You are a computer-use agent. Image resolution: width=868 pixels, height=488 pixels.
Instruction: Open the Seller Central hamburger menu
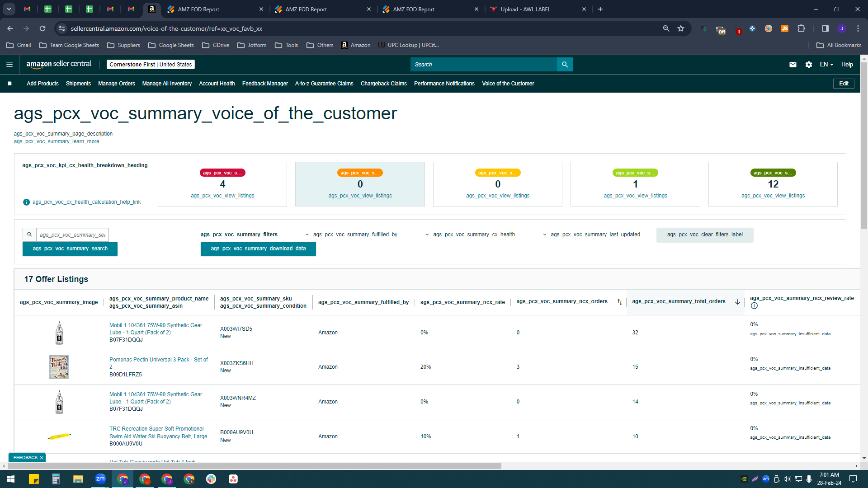point(9,65)
